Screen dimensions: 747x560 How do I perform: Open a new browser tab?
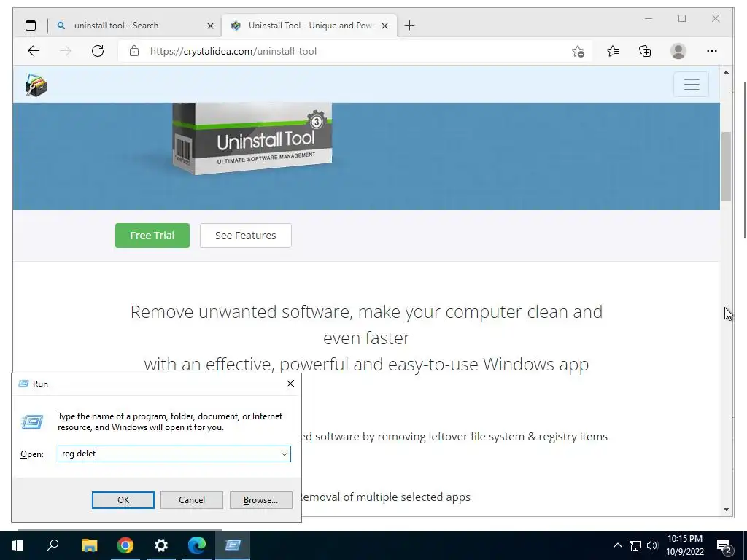tap(409, 26)
